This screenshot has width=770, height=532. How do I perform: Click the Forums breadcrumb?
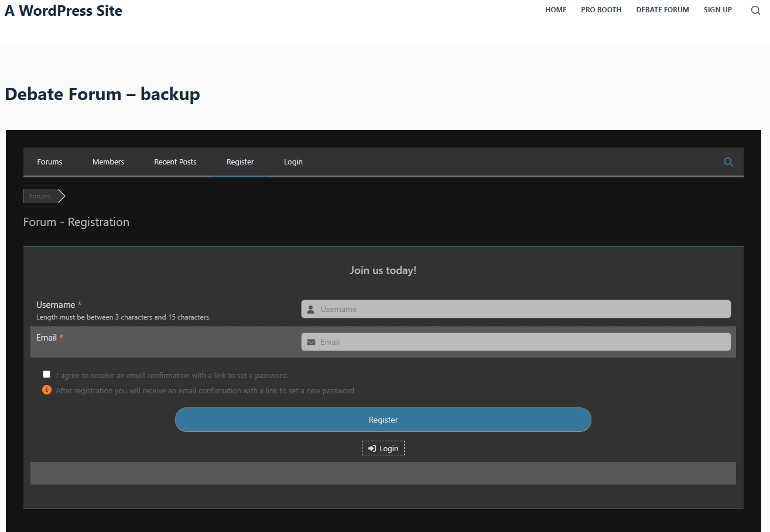[x=40, y=196]
